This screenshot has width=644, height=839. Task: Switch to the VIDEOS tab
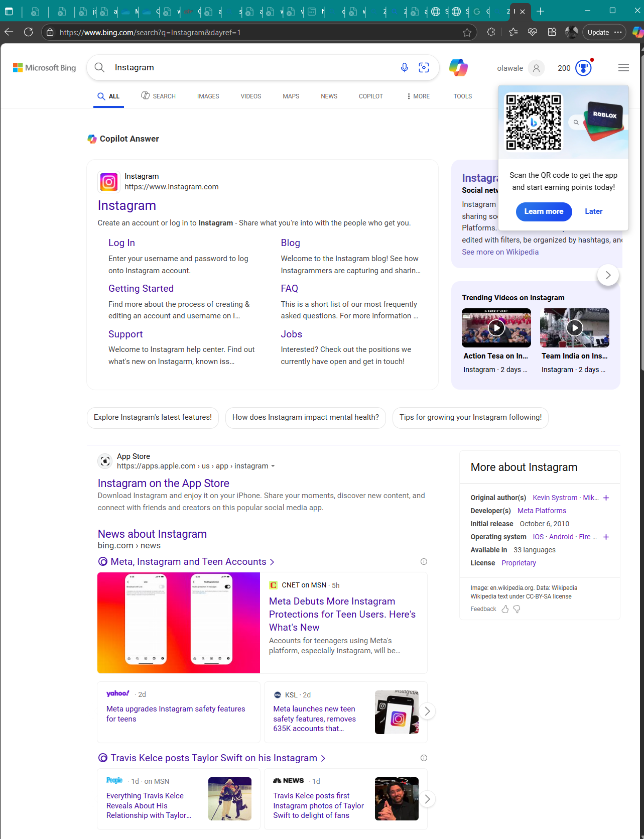click(251, 96)
